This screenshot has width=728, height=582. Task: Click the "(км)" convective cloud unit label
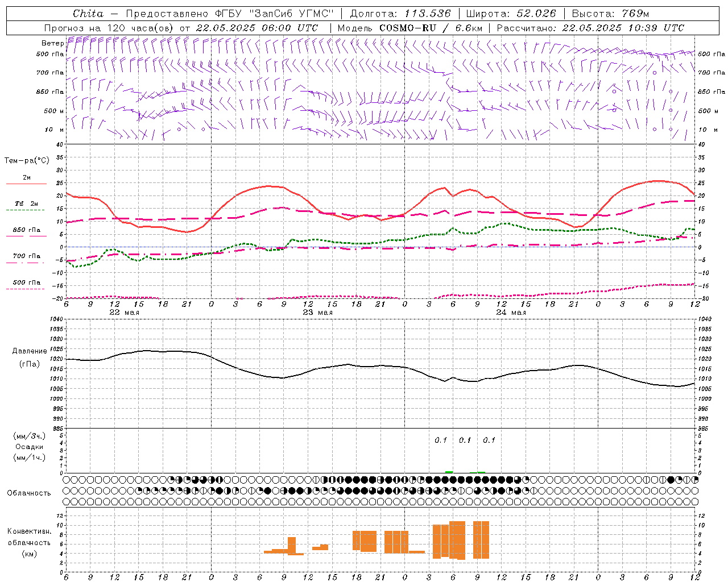(x=29, y=554)
